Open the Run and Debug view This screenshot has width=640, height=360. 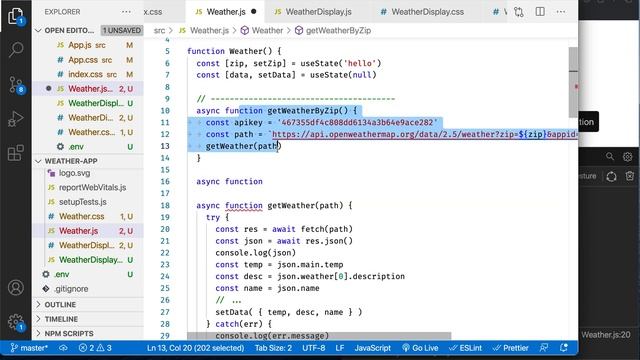point(16,119)
